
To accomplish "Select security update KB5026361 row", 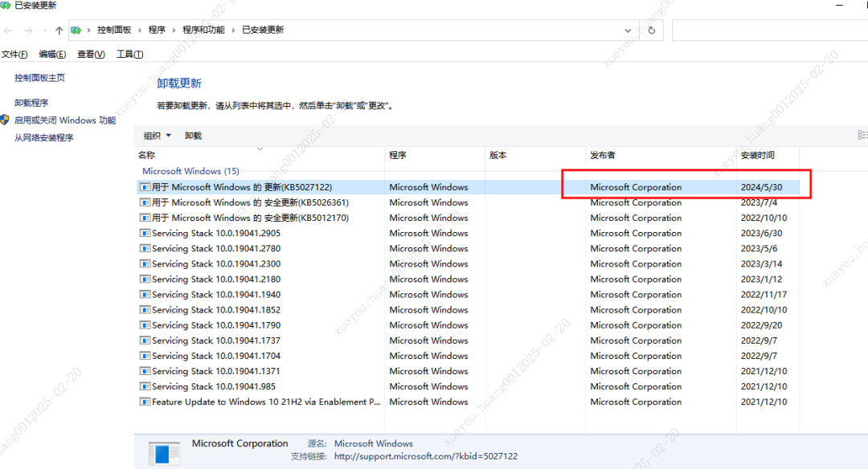I will pyautogui.click(x=468, y=202).
